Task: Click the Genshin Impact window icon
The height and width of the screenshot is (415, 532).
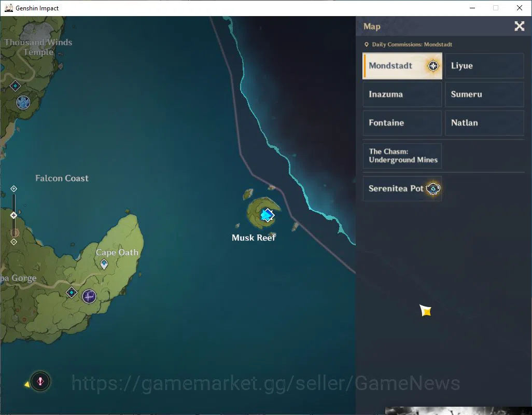Action: tap(9, 8)
